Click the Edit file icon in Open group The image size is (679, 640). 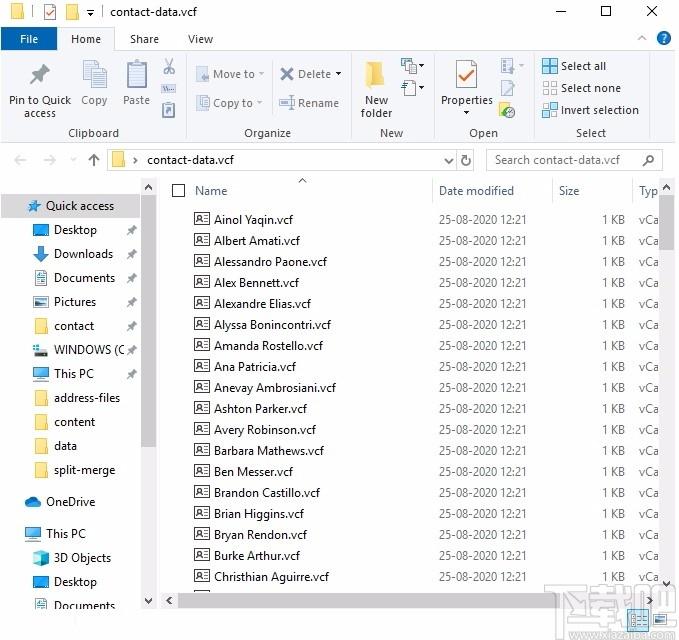[508, 88]
